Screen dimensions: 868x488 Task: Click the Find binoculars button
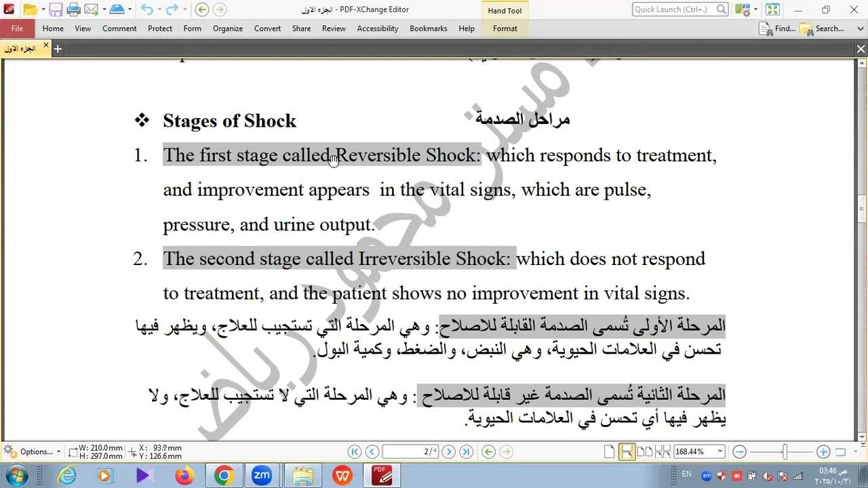(777, 28)
